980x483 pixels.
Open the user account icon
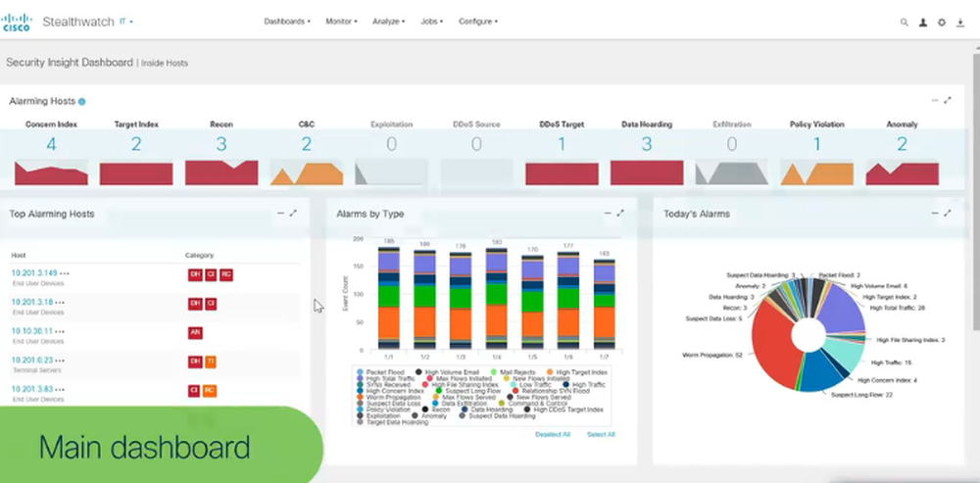(922, 23)
